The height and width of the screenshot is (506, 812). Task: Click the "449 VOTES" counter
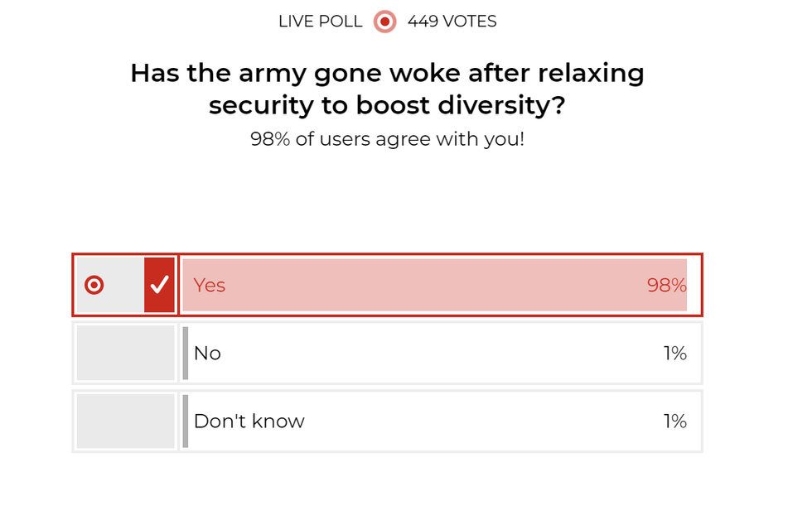coord(452,22)
